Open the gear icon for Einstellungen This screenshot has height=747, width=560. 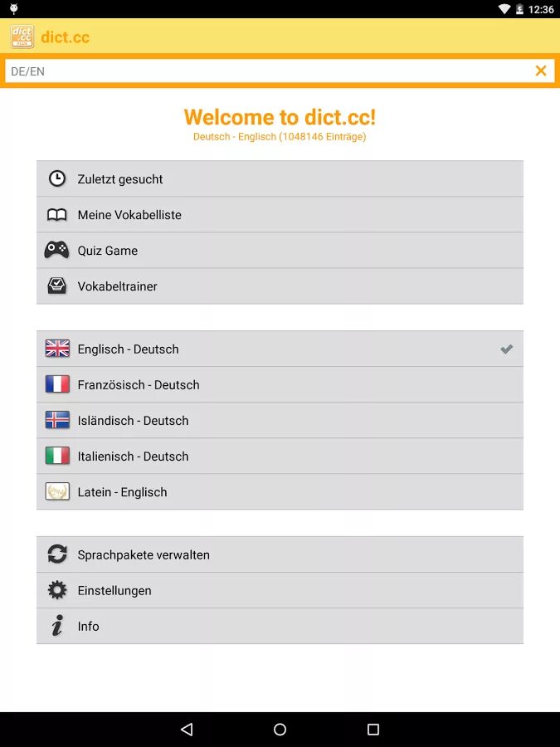point(57,590)
